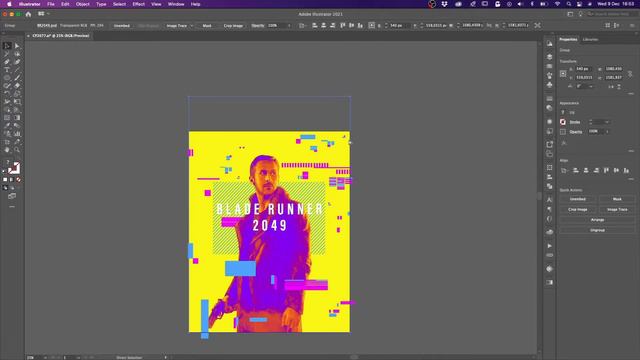Click the Wi-Fi icon in the menu bar
640x360 pixels.
pos(557,4)
